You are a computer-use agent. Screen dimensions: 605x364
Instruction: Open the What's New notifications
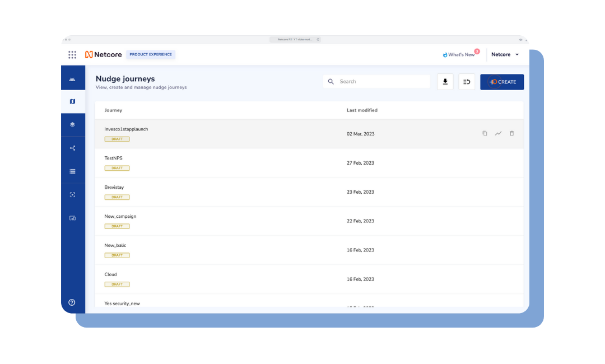coord(460,55)
